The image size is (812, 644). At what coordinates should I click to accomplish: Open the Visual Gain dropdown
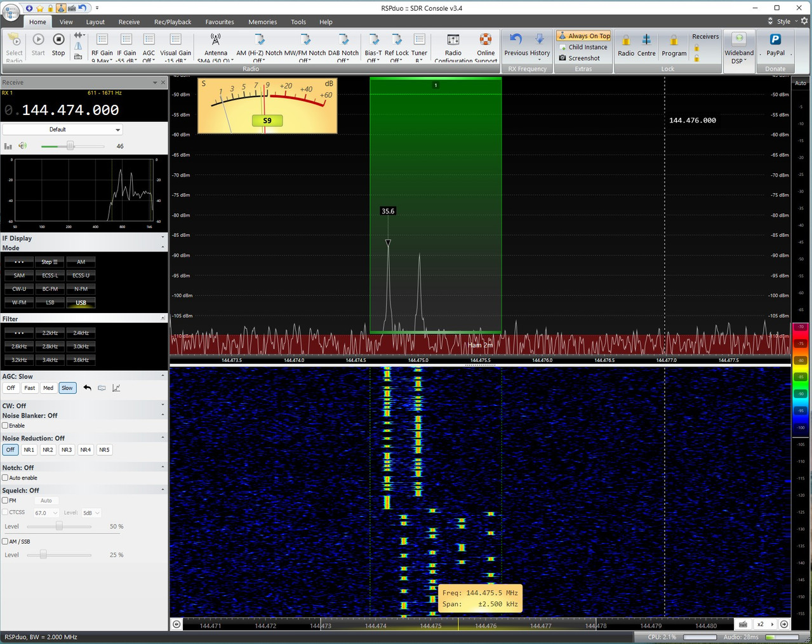(175, 46)
